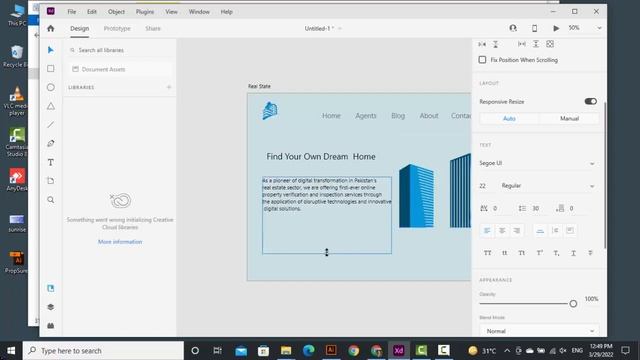
Task: Set text to Fixed Size
Action: [x=570, y=231]
